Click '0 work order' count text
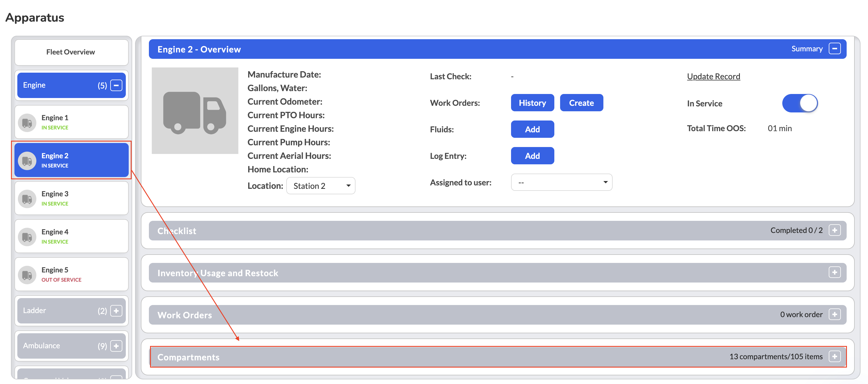Screen dimensions: 868x384 [x=801, y=314]
